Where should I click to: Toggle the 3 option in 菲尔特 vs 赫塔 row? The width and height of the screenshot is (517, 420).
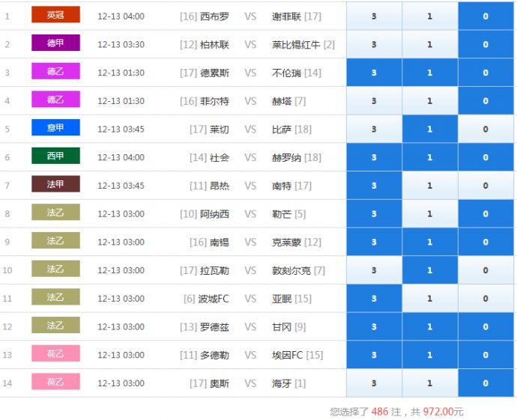[374, 101]
